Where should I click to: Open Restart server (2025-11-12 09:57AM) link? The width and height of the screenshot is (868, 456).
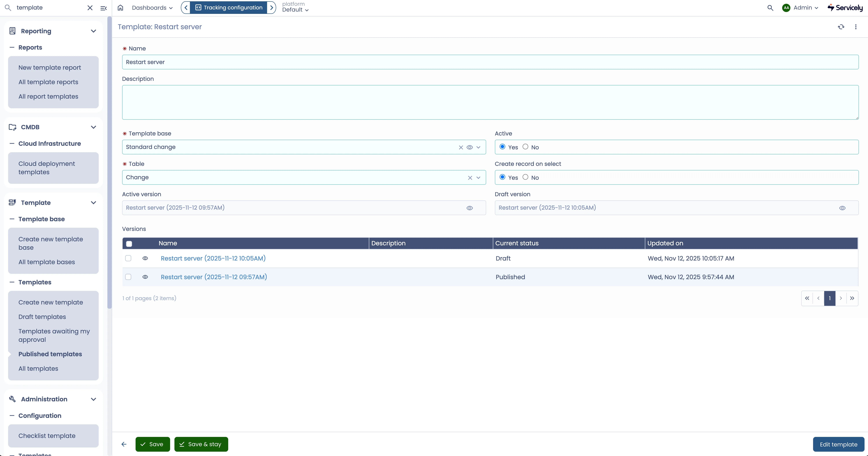point(214,277)
